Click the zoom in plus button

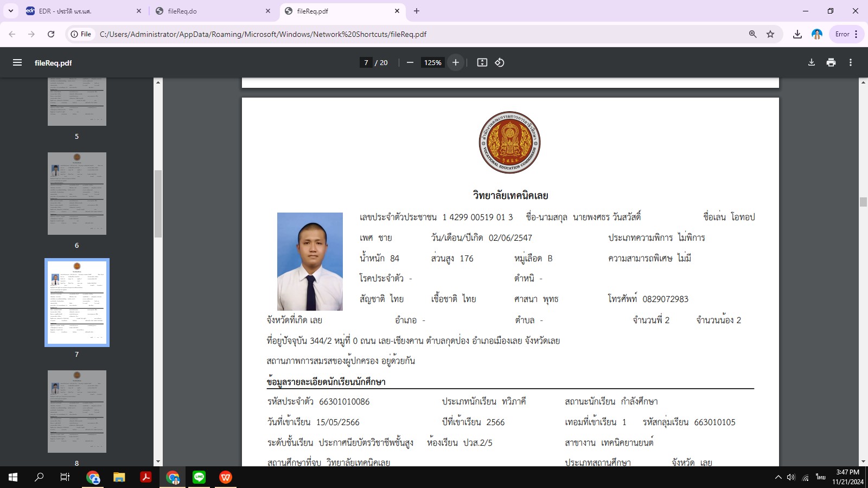[x=456, y=62]
